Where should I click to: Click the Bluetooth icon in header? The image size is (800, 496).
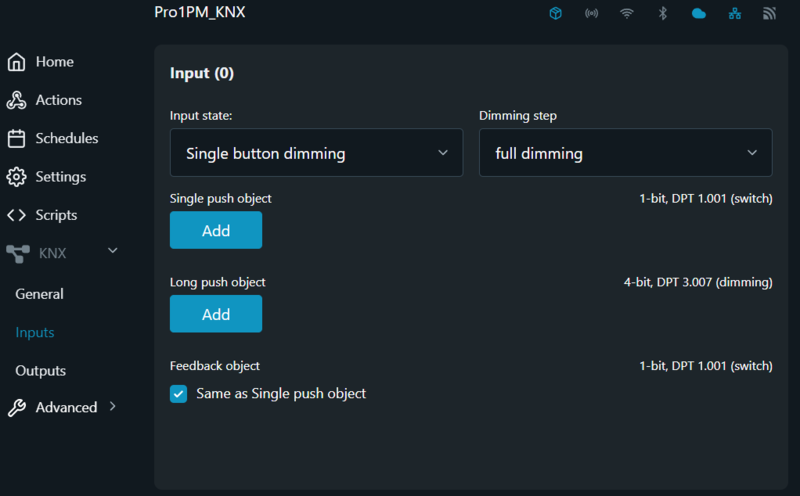click(x=662, y=14)
